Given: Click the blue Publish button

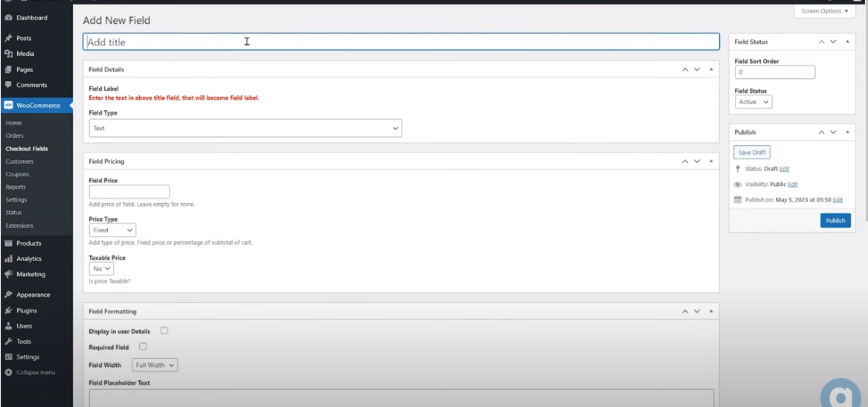Looking at the screenshot, I should (x=835, y=220).
